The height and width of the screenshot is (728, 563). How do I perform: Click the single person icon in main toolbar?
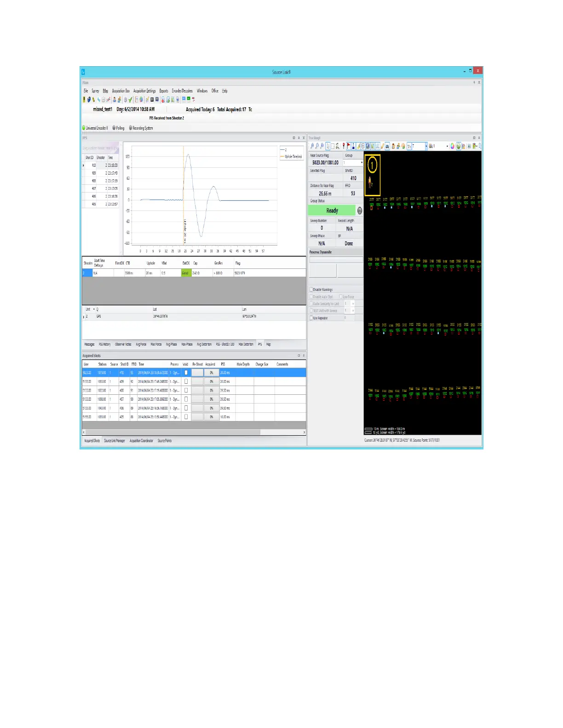[x=115, y=99]
